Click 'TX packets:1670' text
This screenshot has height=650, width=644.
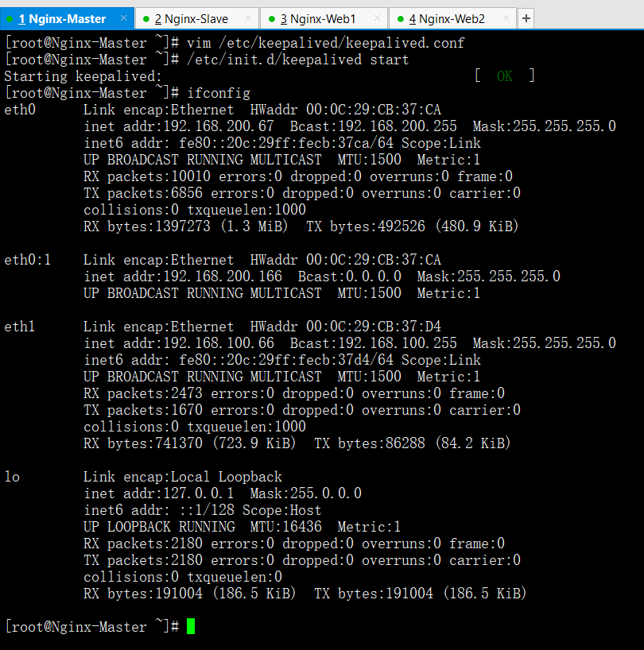coord(143,410)
